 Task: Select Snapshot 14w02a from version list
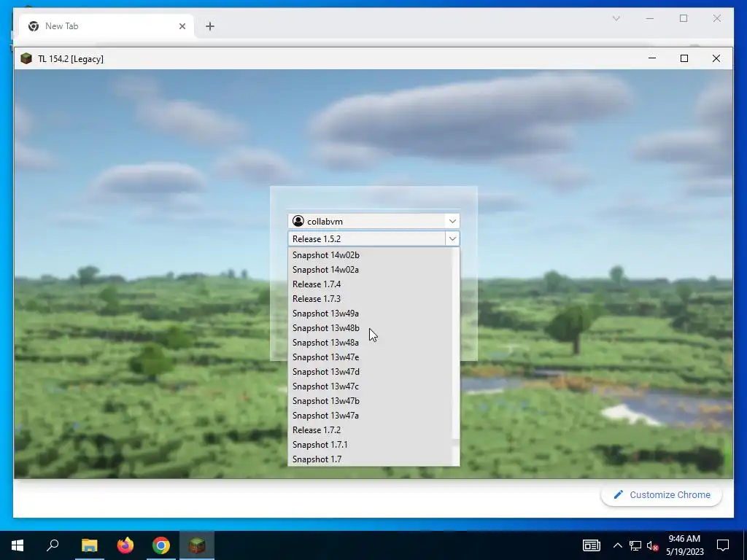point(370,270)
